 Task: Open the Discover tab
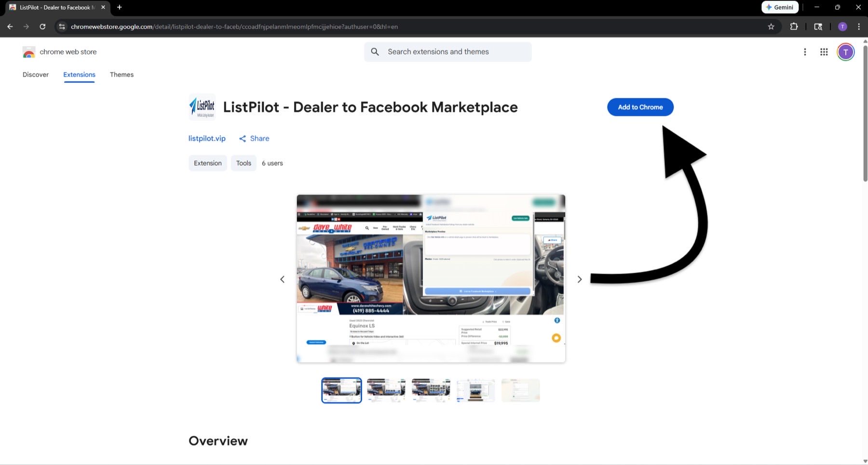pyautogui.click(x=35, y=75)
